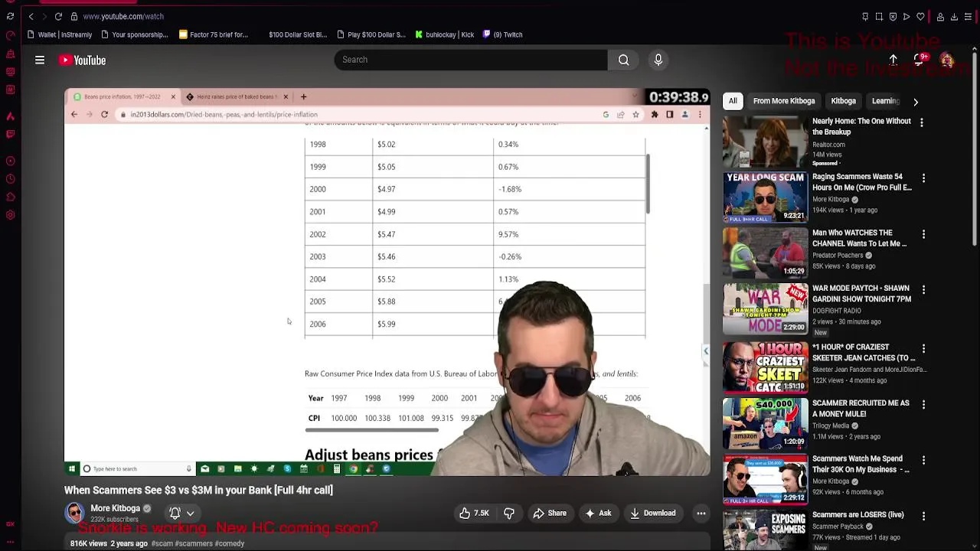Open the Settings gear in sidebar
The width and height of the screenshot is (980, 551).
(10, 215)
